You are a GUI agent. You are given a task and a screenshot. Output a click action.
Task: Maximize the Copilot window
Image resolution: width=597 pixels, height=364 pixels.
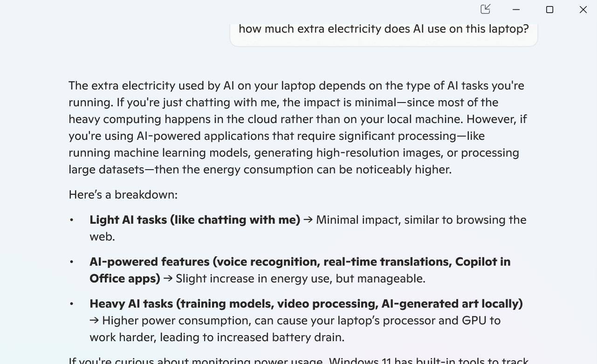549,9
